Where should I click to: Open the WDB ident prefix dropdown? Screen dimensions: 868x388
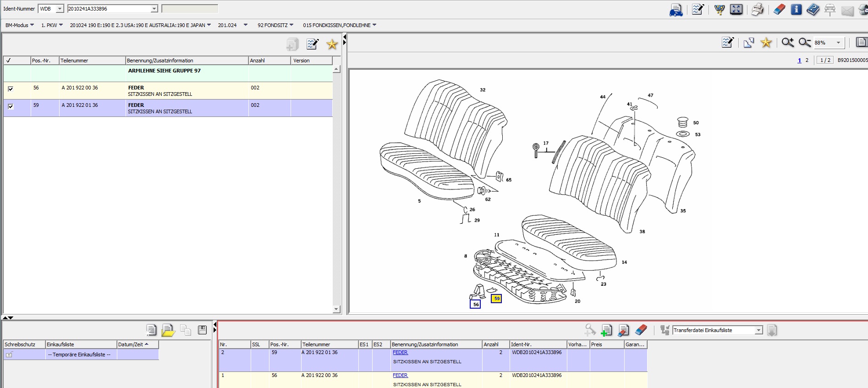tap(60, 9)
